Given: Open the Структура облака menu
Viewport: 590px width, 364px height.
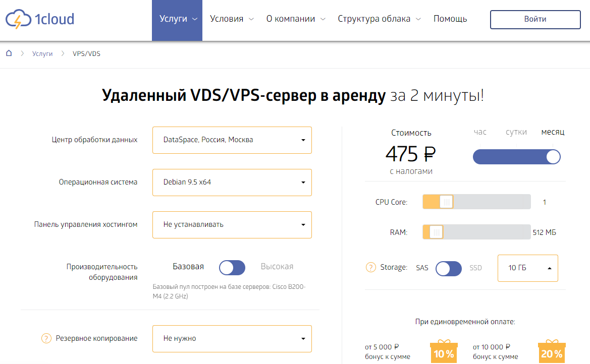Looking at the screenshot, I should (x=379, y=19).
